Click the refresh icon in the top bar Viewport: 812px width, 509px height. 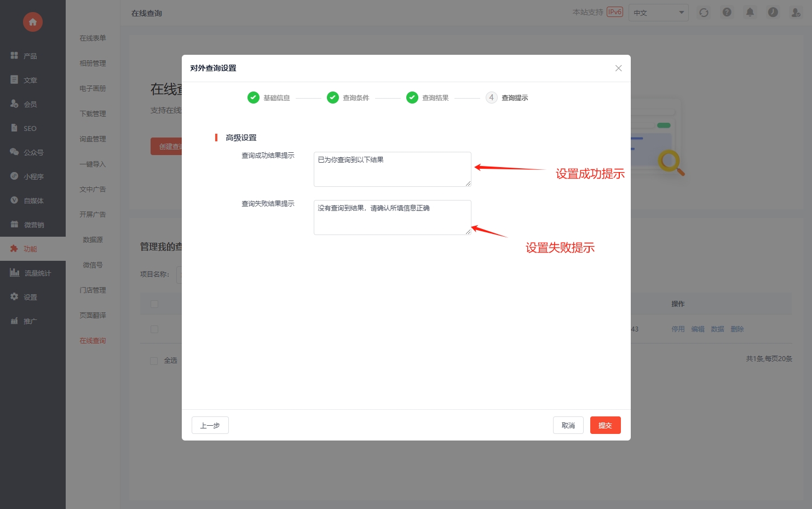tap(704, 13)
